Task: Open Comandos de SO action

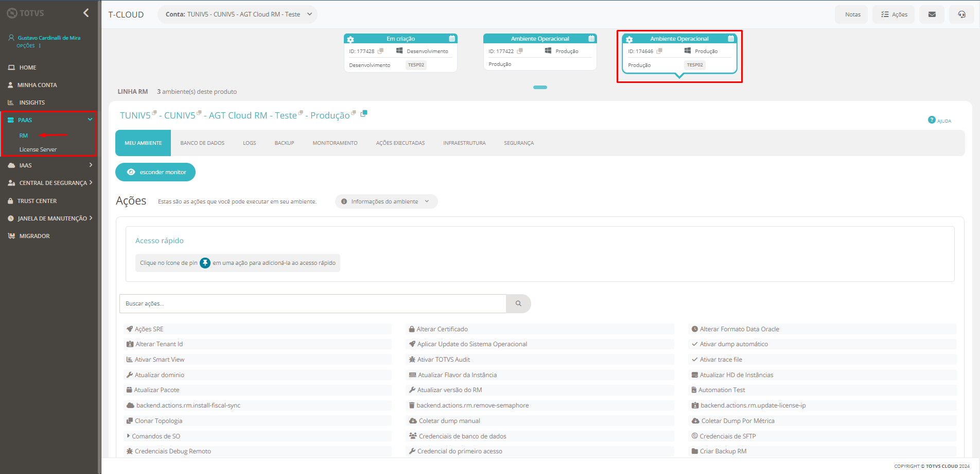Action: pyautogui.click(x=257, y=436)
